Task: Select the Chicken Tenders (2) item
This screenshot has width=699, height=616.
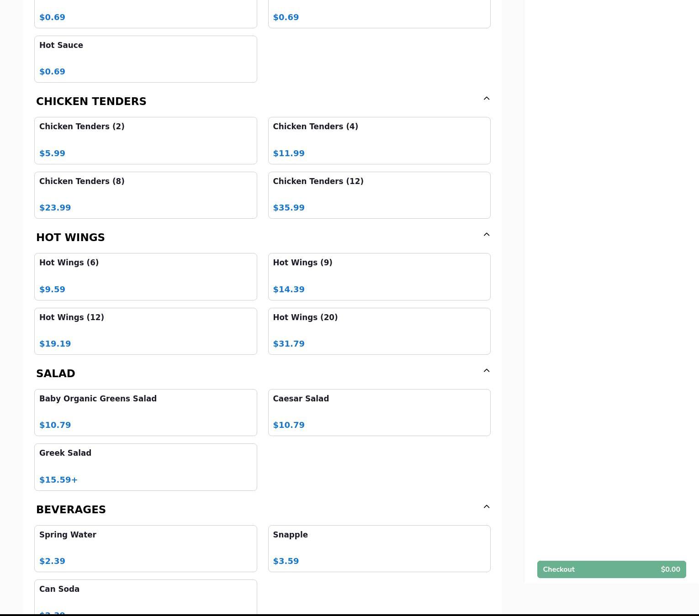Action: 146,141
